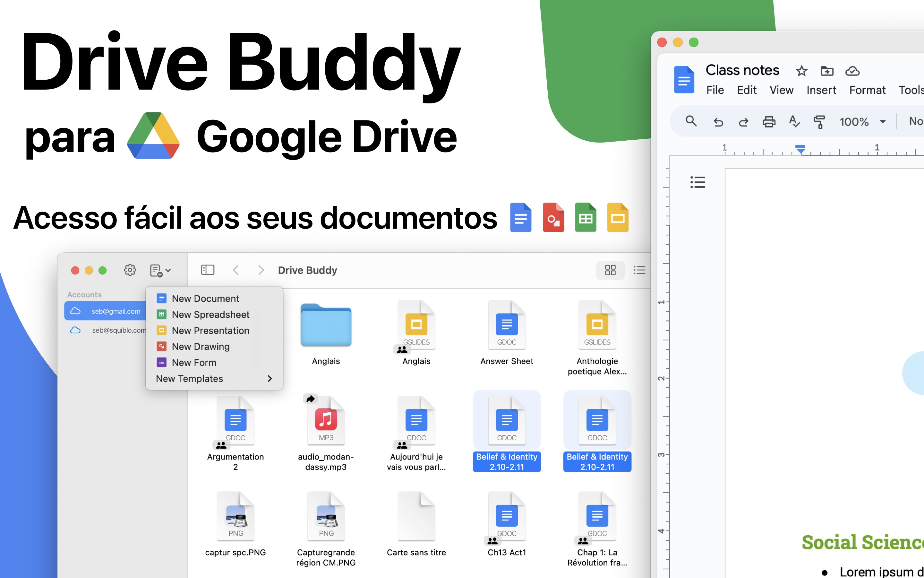The height and width of the screenshot is (578, 924).
Task: Star the Class notes document
Action: [x=801, y=71]
